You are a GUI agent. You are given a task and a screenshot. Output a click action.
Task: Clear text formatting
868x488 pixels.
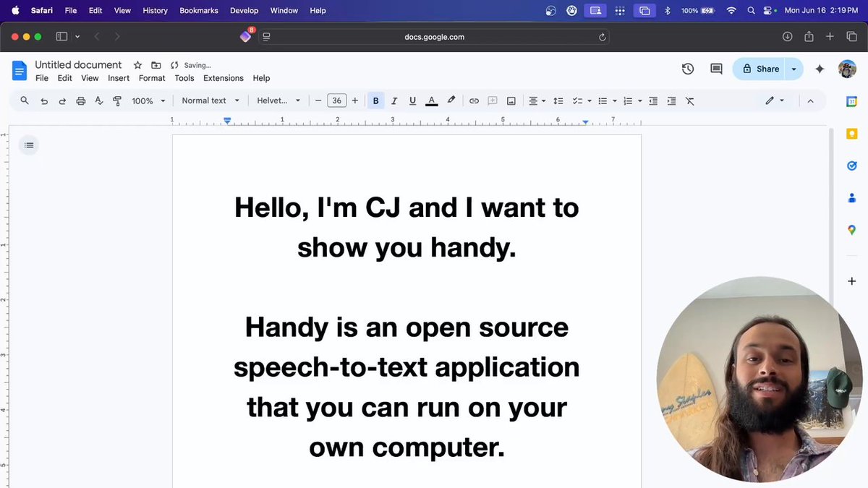pyautogui.click(x=690, y=101)
